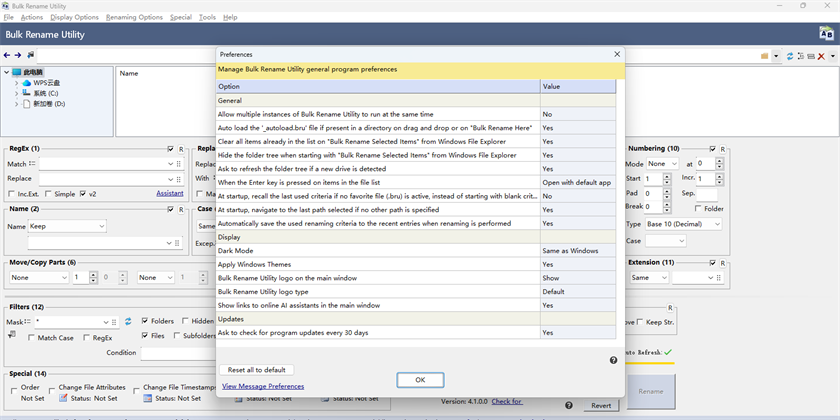The width and height of the screenshot is (840, 420).
Task: Click the filter refresh icon beside Mask field
Action: point(127,322)
